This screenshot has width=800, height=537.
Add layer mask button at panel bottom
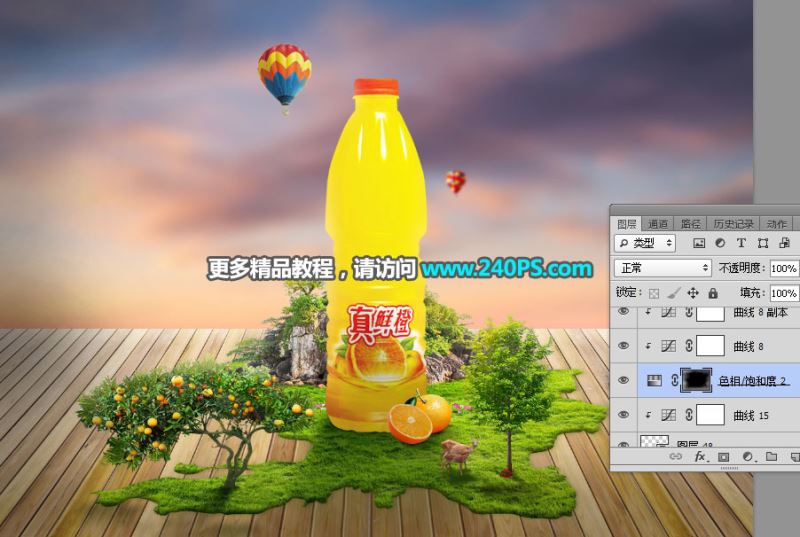coord(723,456)
